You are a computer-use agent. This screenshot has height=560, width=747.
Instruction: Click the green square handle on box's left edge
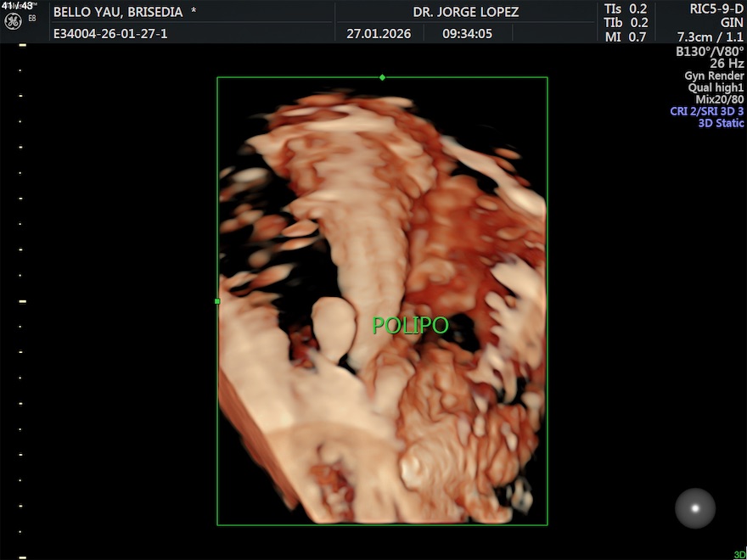click(217, 301)
